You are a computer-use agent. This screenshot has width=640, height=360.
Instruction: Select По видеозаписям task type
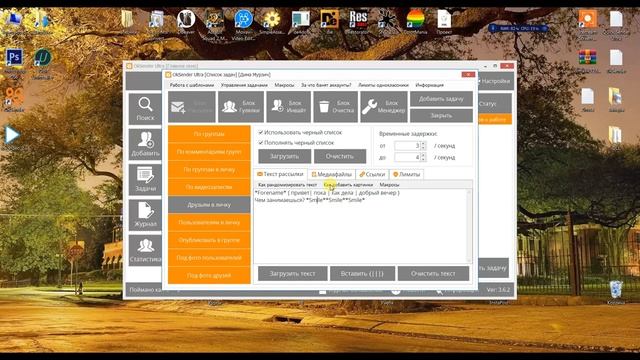(x=209, y=187)
